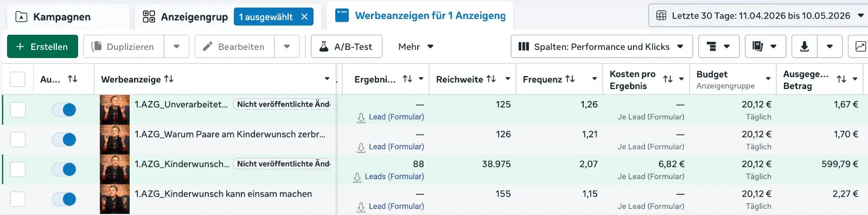Sort by Kosten pro Ergebnis column
This screenshot has height=215, width=868.
pos(668,79)
